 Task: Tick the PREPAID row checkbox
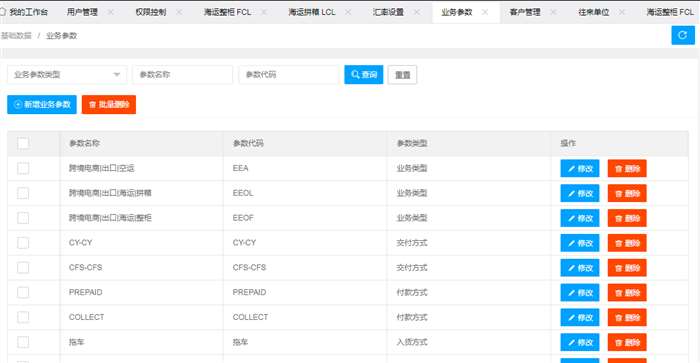click(x=23, y=292)
